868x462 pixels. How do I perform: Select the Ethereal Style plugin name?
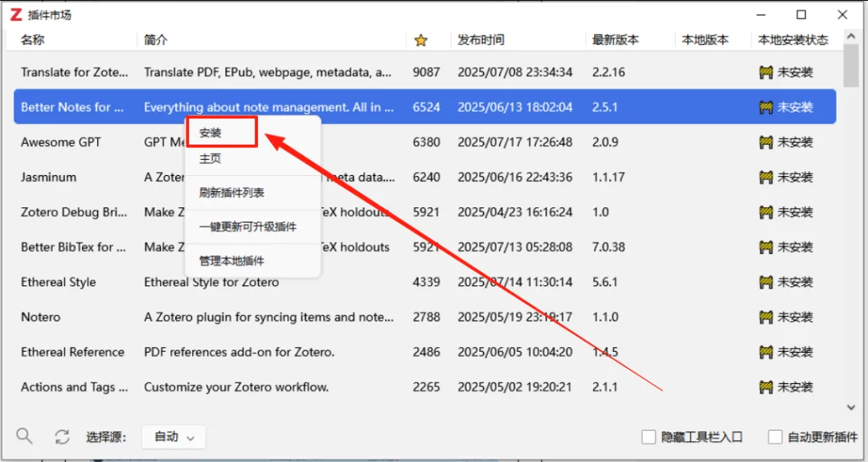[58, 282]
